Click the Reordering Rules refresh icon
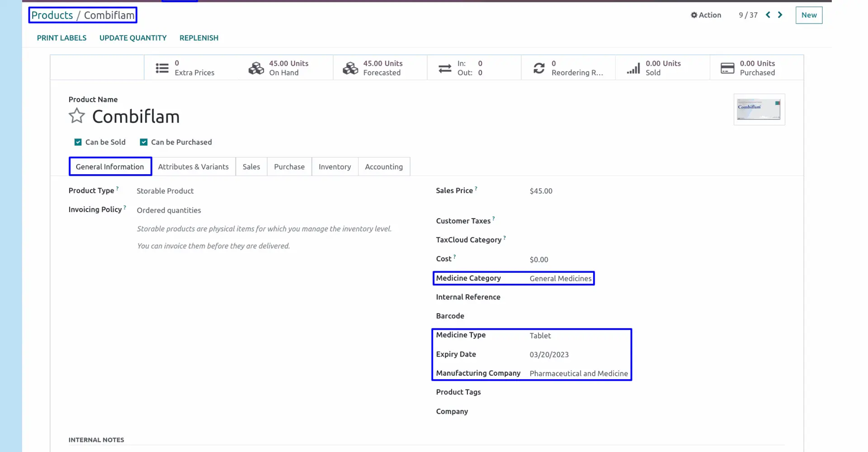 (539, 68)
